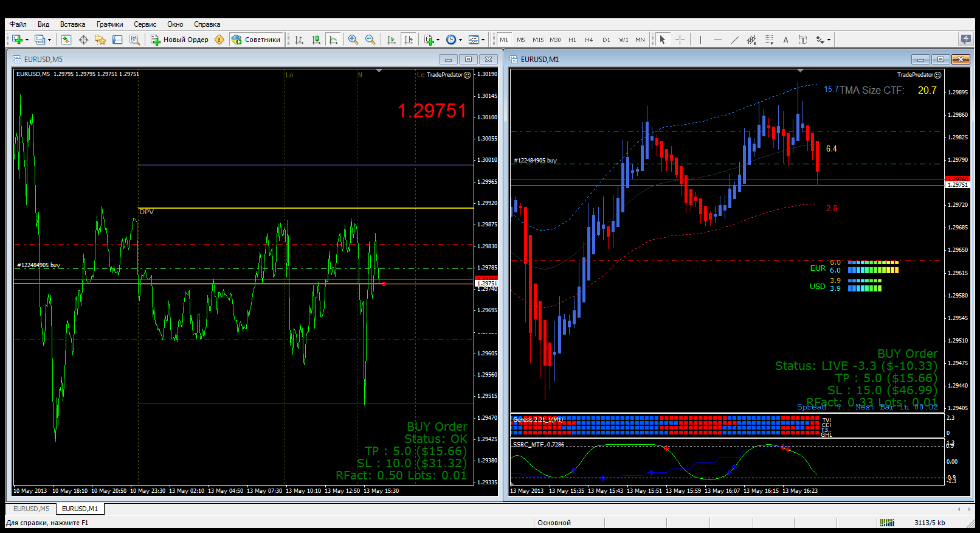Open new chart via plus icon
980x533 pixels.
tap(17, 40)
